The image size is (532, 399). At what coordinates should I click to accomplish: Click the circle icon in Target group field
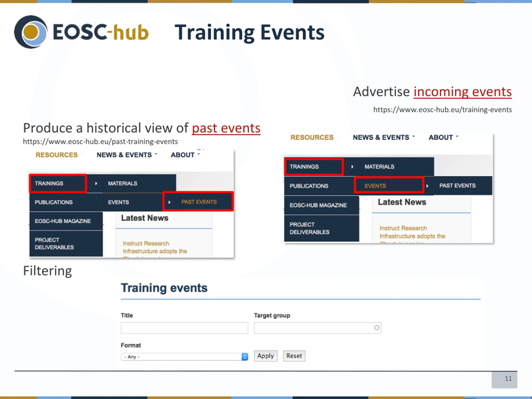(x=377, y=328)
